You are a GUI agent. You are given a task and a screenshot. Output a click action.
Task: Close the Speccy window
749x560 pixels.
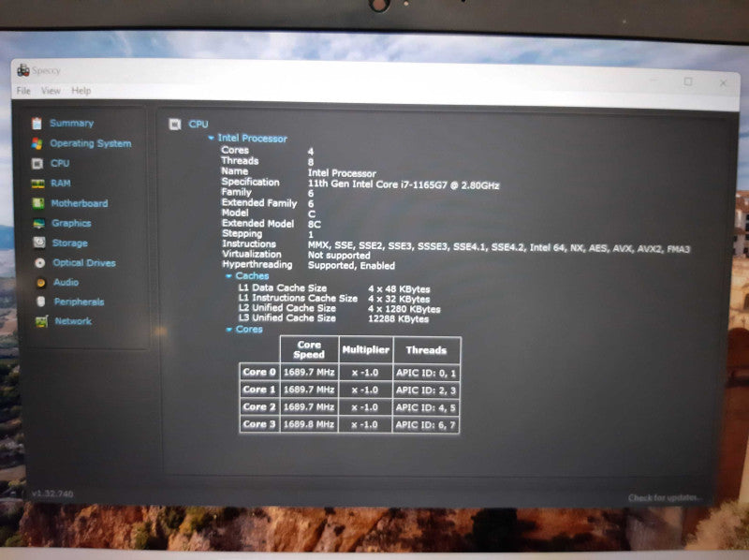click(x=723, y=83)
